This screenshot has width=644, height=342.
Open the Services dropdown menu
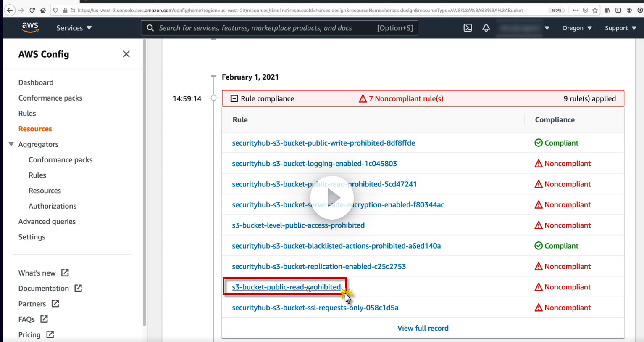[x=74, y=28]
